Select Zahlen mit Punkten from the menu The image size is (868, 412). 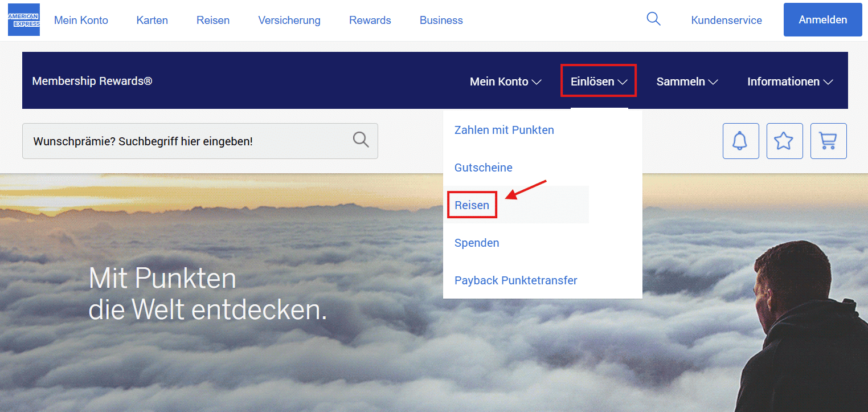(503, 130)
